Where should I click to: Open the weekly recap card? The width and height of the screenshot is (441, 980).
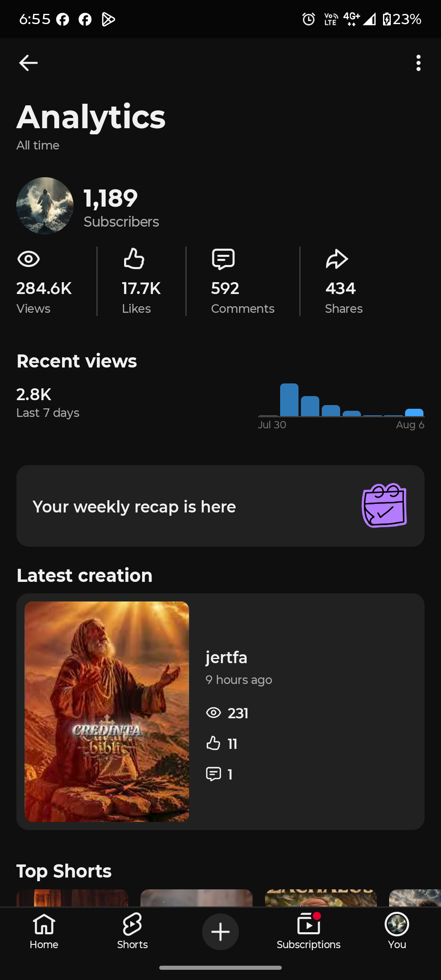tap(220, 506)
